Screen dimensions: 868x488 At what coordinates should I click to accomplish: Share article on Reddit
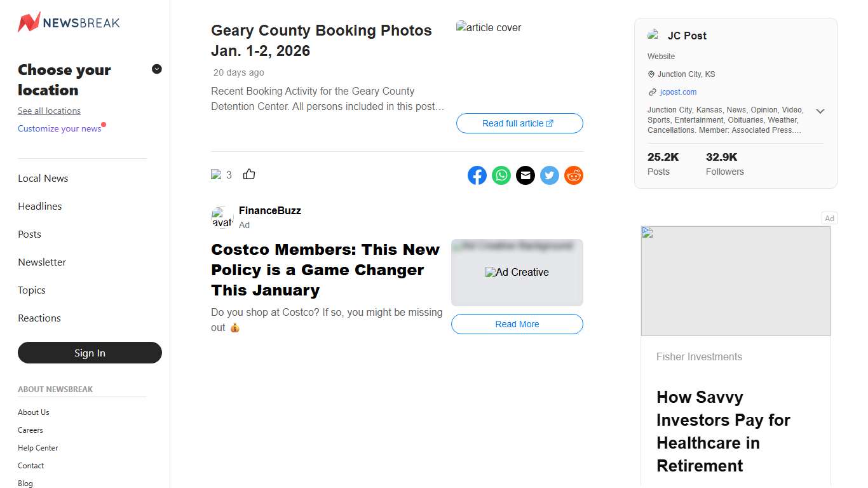coord(574,175)
